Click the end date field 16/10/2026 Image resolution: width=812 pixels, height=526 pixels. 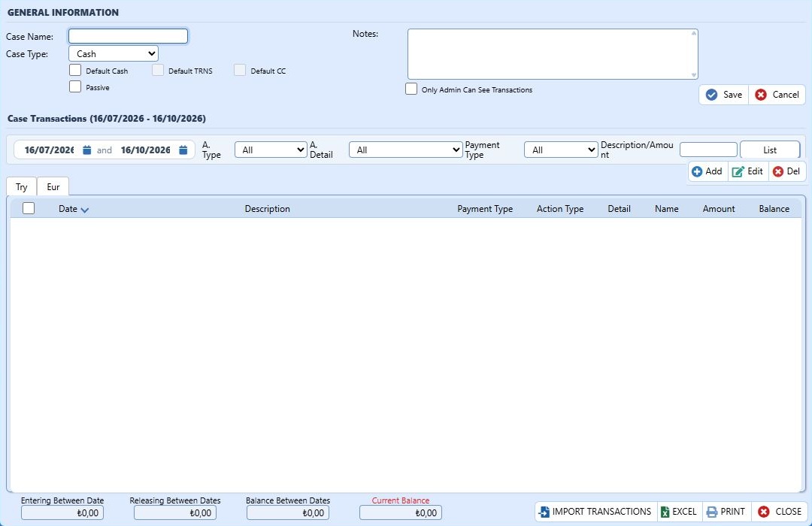pos(146,150)
